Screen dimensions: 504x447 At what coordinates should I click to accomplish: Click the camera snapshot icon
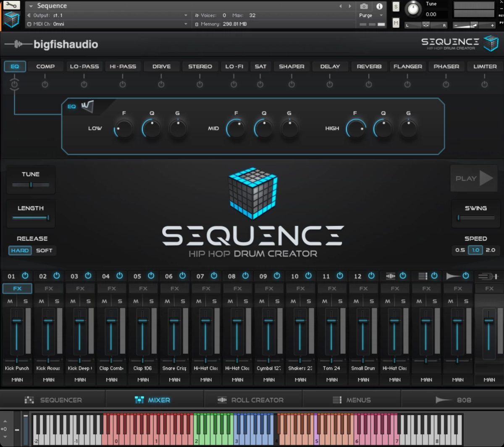coord(364,6)
